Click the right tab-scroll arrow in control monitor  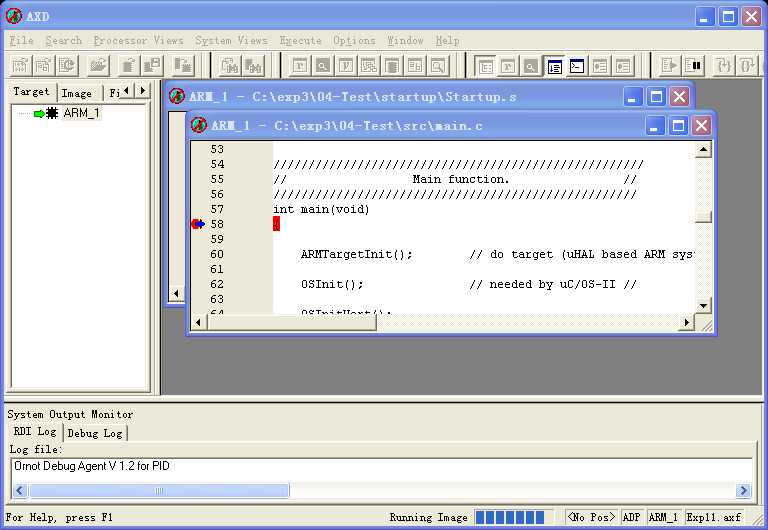pos(142,91)
